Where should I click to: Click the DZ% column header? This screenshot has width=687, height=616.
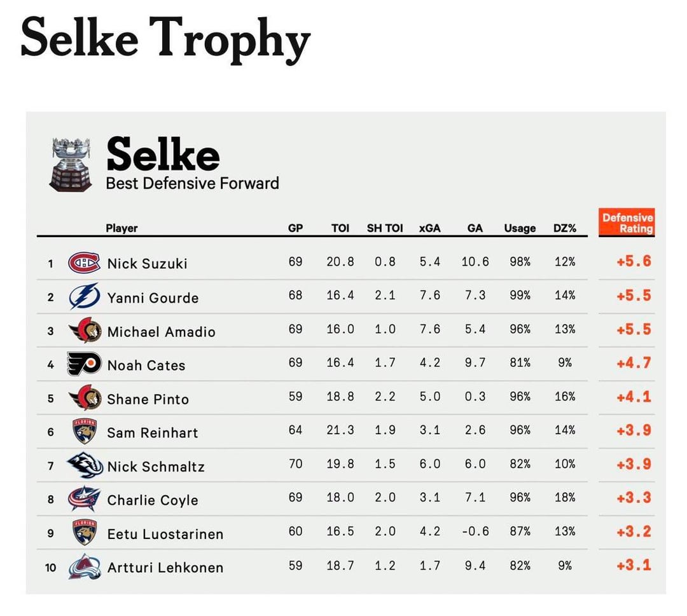tap(564, 228)
